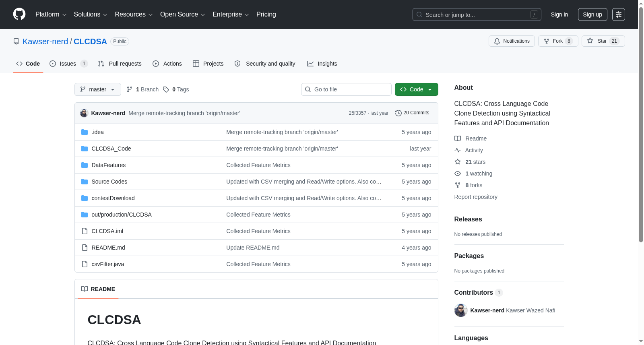
Task: Open the Security and quality tab
Action: 265,64
